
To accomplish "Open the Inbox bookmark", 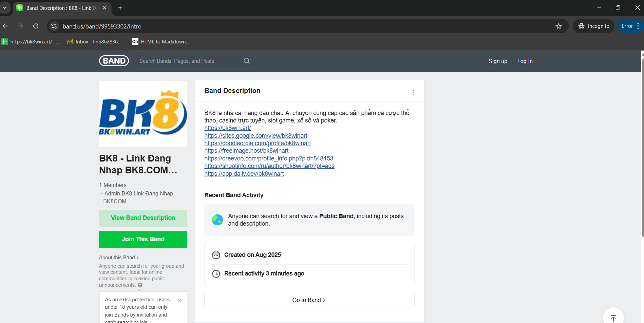I will (94, 42).
